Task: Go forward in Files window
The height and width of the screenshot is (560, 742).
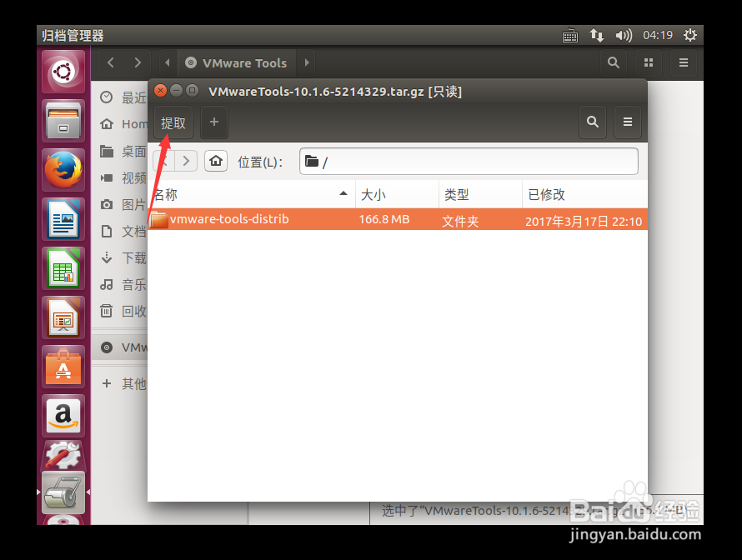Action: point(138,62)
